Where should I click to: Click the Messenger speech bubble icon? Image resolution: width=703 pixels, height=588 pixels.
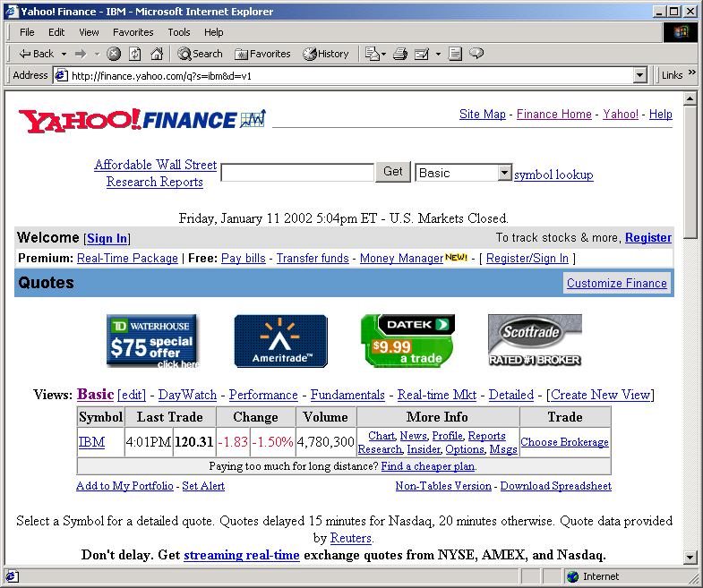coord(476,54)
